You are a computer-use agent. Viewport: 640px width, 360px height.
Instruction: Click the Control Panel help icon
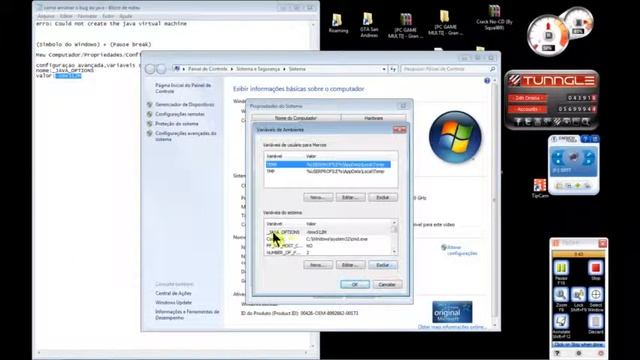[487, 81]
